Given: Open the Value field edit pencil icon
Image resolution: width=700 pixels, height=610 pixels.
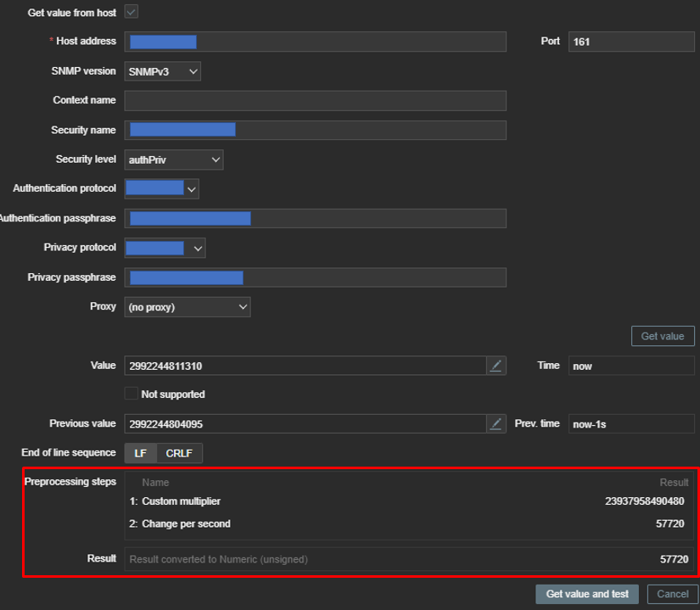Looking at the screenshot, I should pyautogui.click(x=496, y=365).
